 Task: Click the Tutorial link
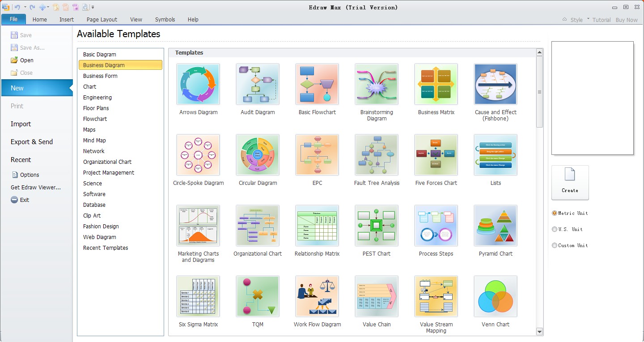[602, 20]
